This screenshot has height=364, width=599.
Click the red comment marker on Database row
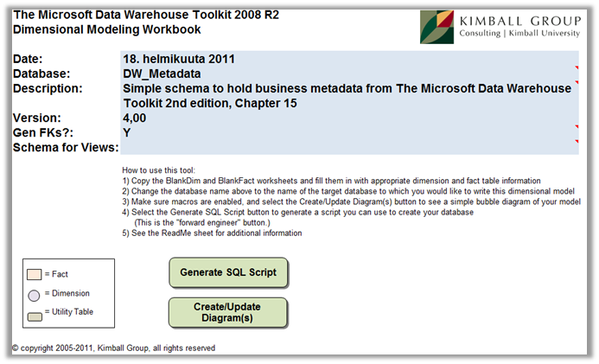click(577, 69)
